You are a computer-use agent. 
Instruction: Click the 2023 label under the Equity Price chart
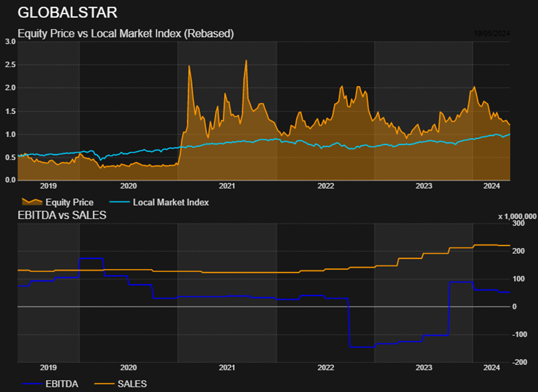click(424, 186)
